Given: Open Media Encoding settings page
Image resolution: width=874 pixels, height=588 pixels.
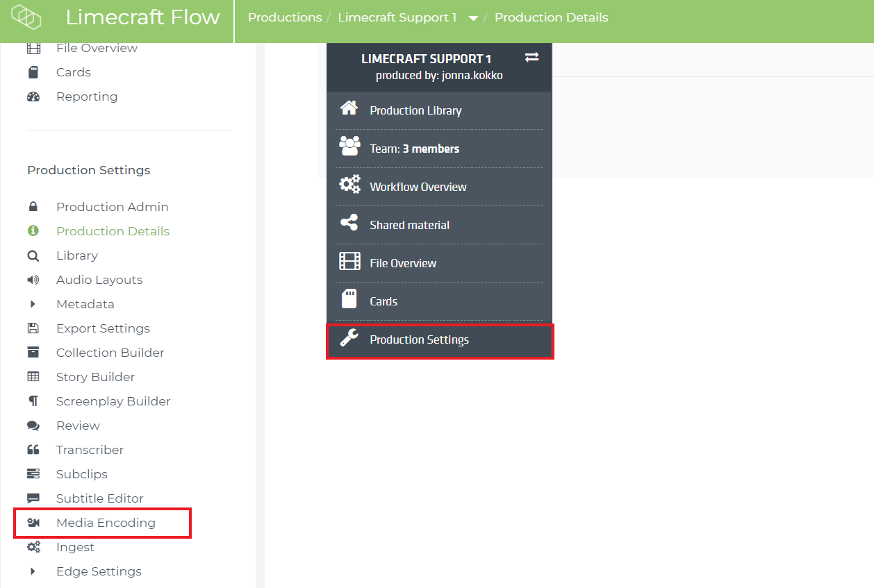Looking at the screenshot, I should [106, 523].
